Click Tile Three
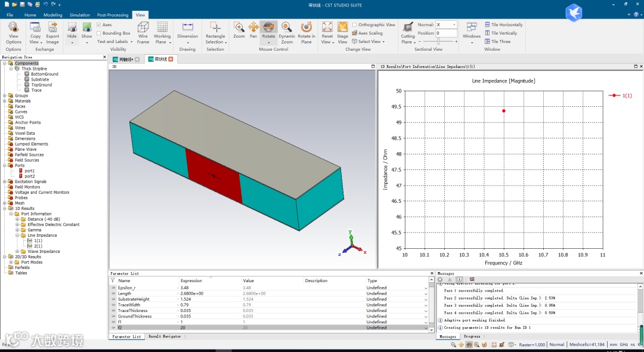This screenshot has height=352, width=644. [x=498, y=42]
